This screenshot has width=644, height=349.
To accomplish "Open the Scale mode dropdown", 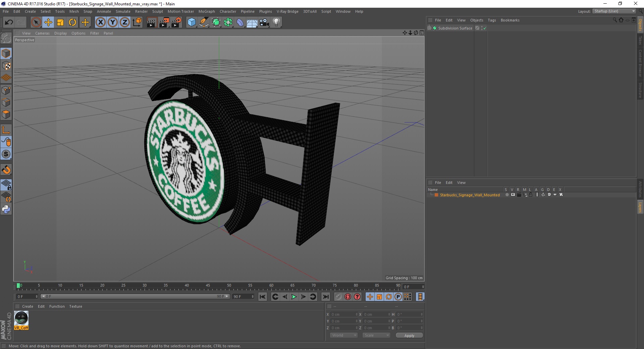I will 376,335.
